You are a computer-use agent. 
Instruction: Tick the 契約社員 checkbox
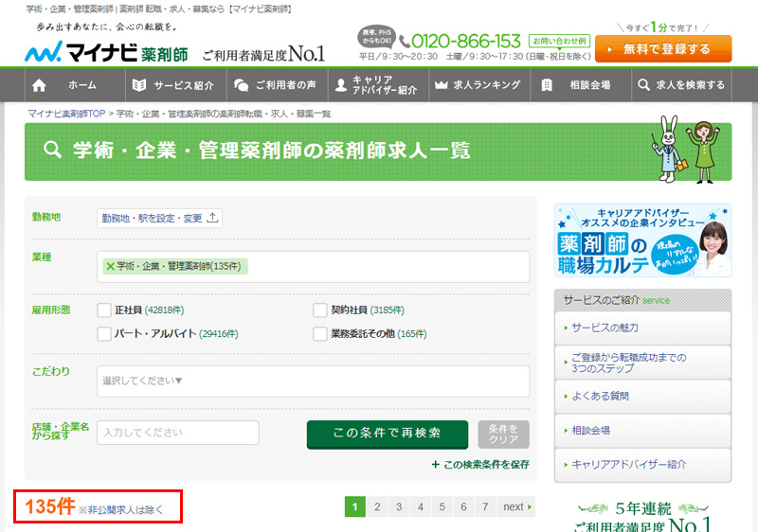tap(320, 310)
